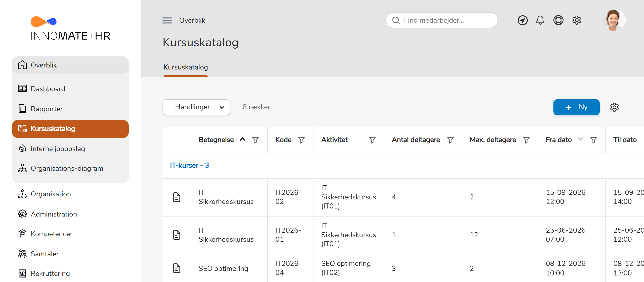The image size is (644, 282).
Task: Click the search magnifier icon
Action: (x=396, y=20)
